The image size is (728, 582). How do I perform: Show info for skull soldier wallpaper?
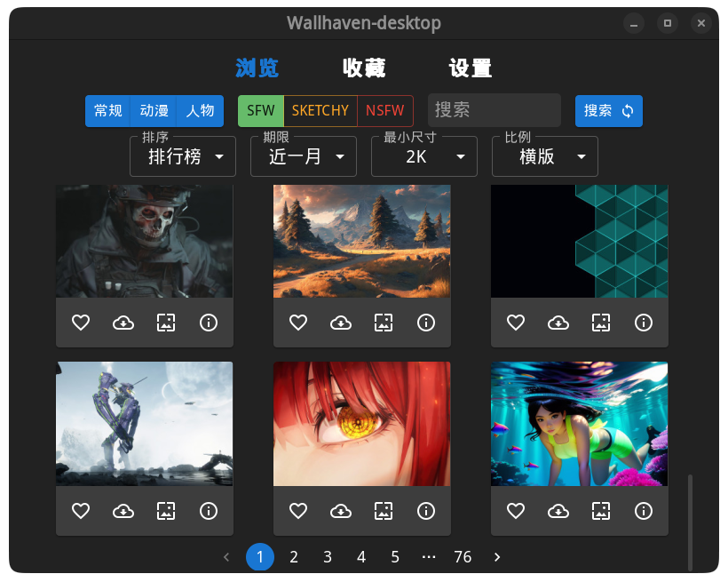209,323
